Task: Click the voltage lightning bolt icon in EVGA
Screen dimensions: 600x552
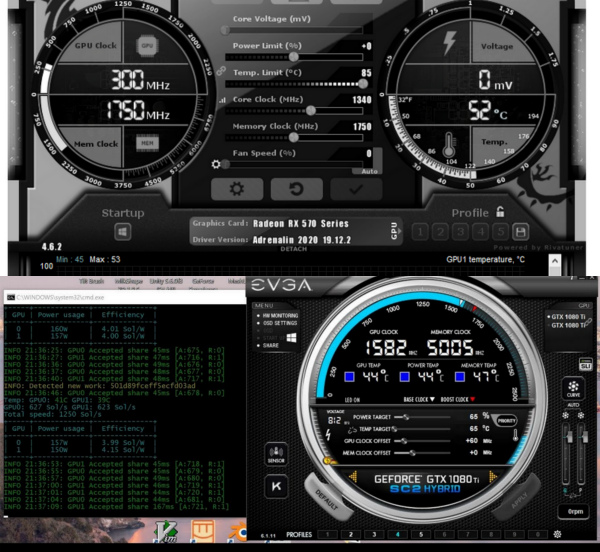Action: click(x=328, y=435)
